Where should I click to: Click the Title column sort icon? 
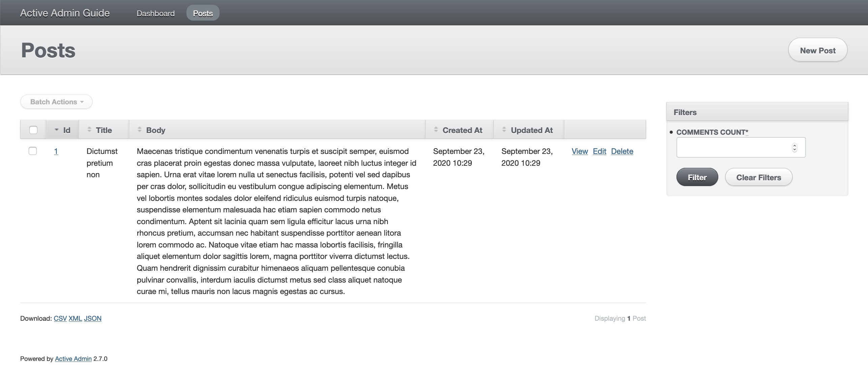89,129
